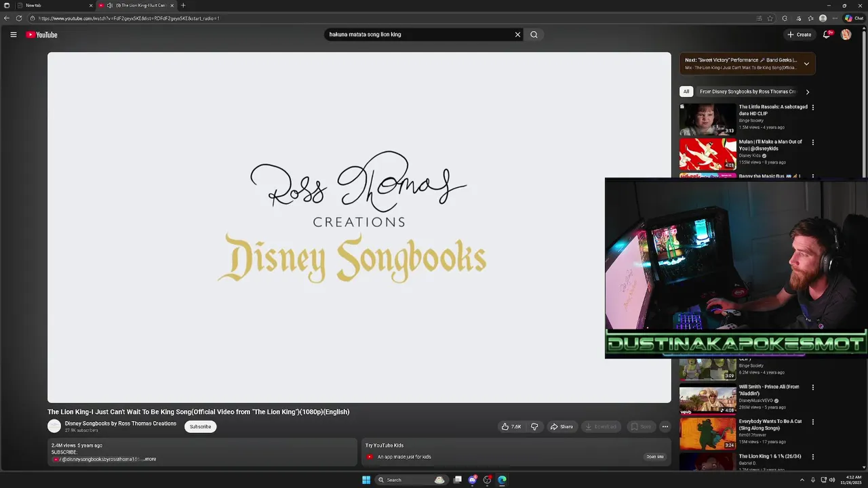This screenshot has height=488, width=868.
Task: Open Windows Start menu
Action: coord(366,480)
